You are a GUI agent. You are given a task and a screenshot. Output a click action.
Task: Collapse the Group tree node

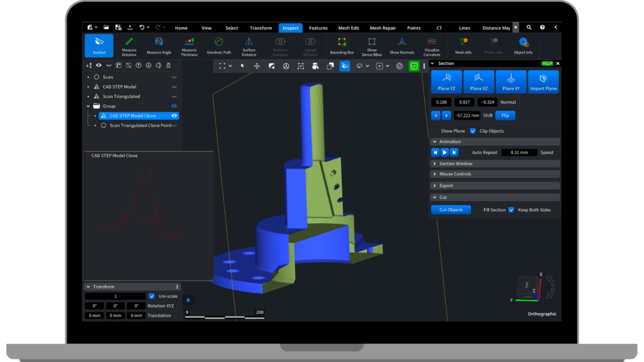[x=88, y=106]
